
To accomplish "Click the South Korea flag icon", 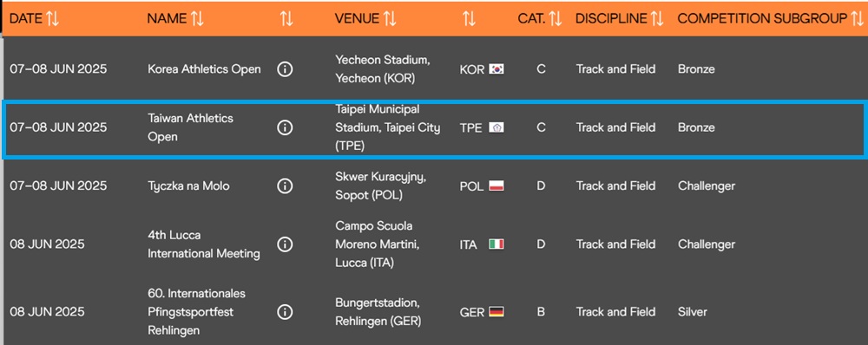I will point(496,69).
